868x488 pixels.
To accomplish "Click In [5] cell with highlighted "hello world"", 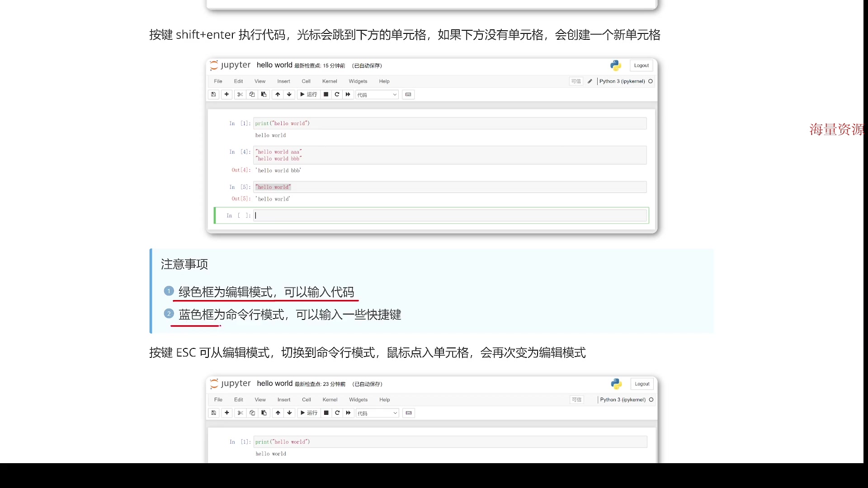I will [450, 187].
